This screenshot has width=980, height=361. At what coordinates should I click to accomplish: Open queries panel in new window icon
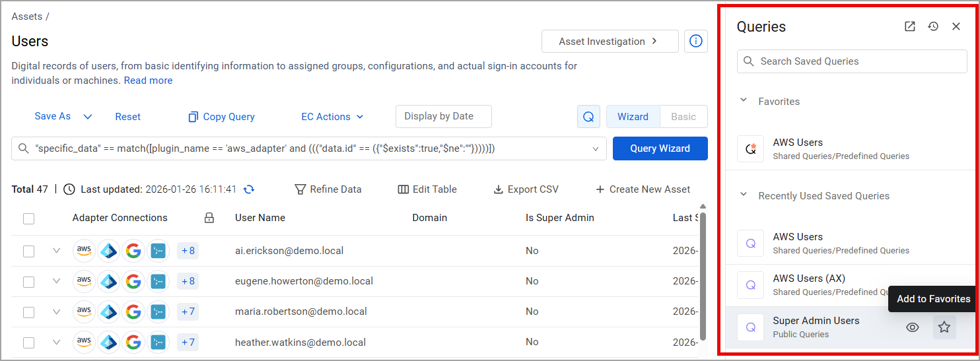pos(910,26)
